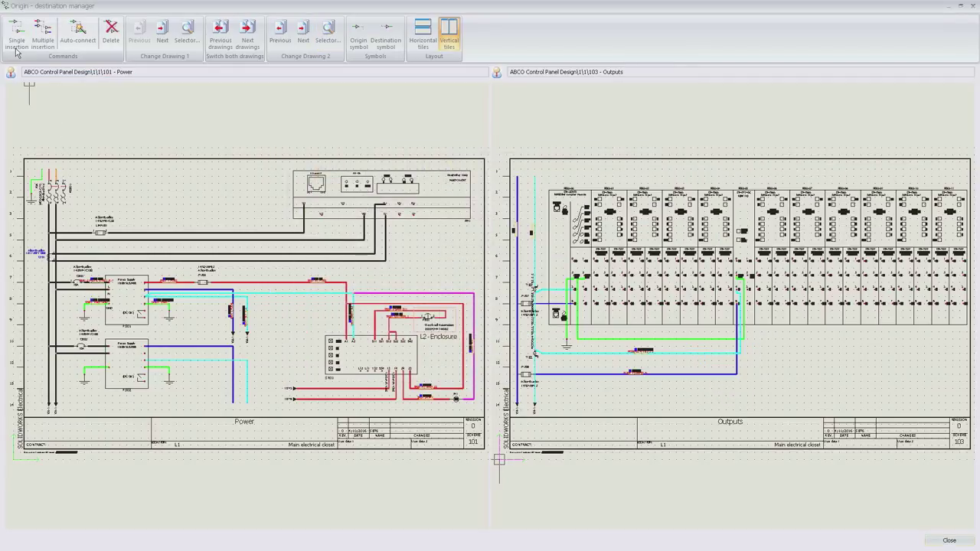The image size is (980, 551).
Task: Click the 101 - Power drawing path field
Action: click(x=253, y=72)
